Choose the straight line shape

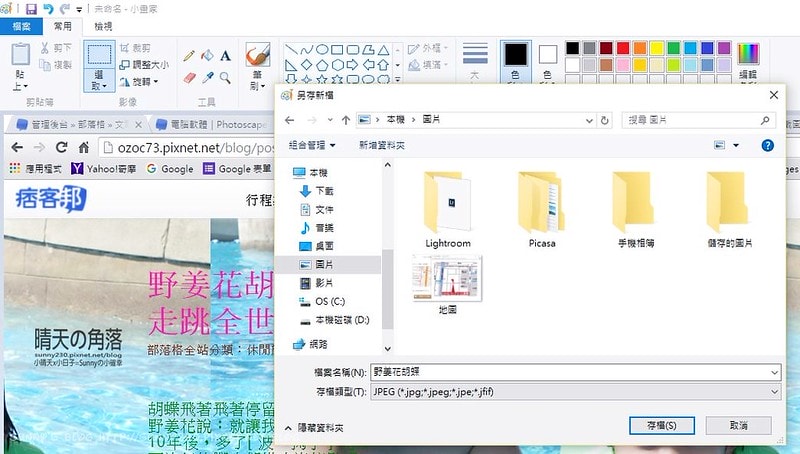click(291, 49)
